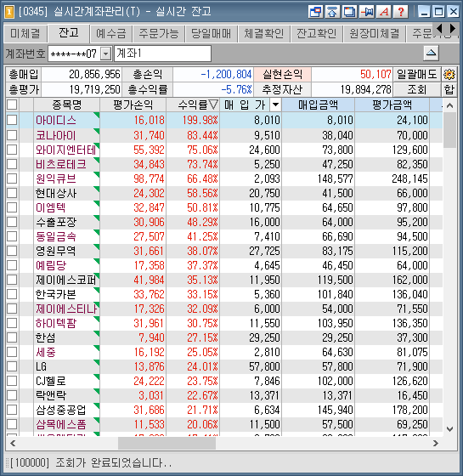This screenshot has width=463, height=476.
Task: Click the window-link icon in title bar
Action: tap(315, 12)
